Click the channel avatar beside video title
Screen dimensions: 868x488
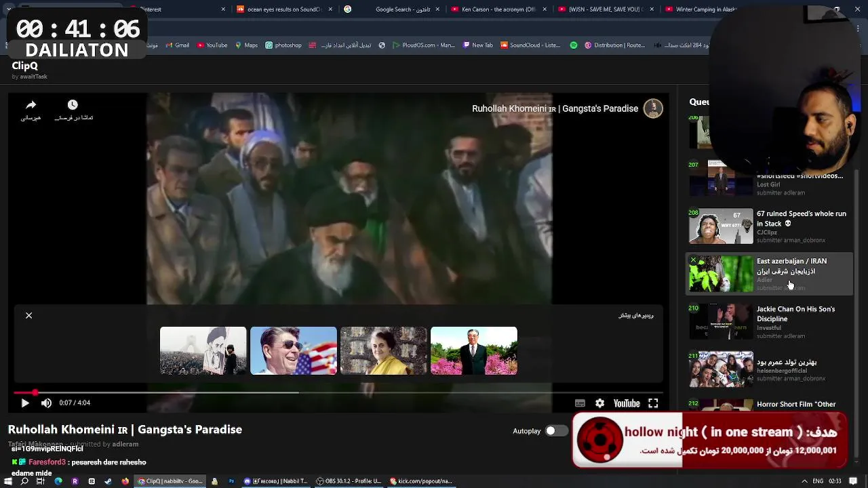(653, 108)
